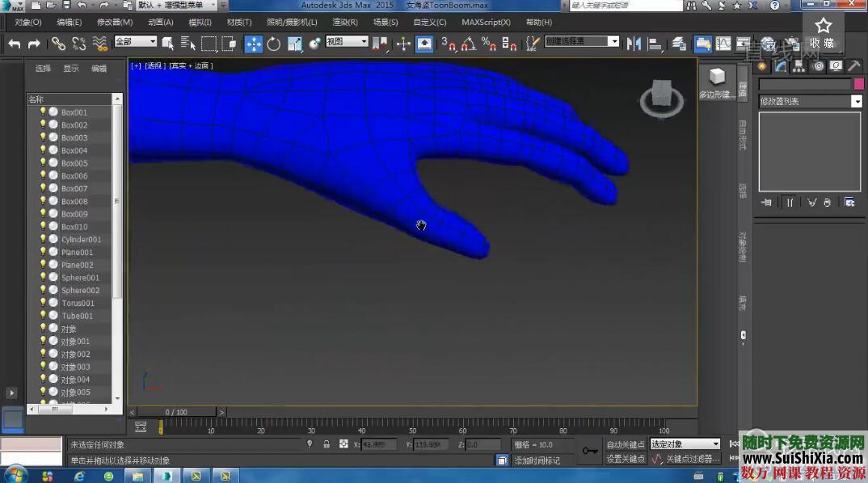The height and width of the screenshot is (483, 868).
Task: Open the 视图 reference coordinate dropdown
Action: coord(347,41)
